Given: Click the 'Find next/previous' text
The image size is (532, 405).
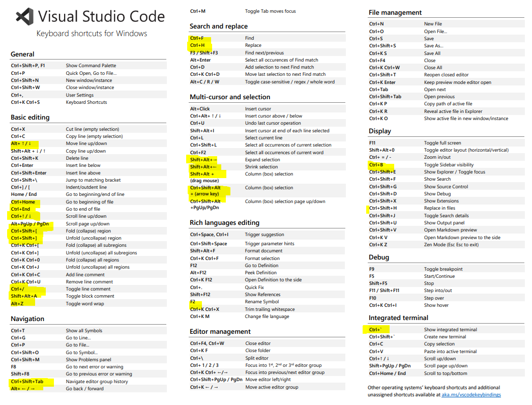Looking at the screenshot, I should 264,52.
